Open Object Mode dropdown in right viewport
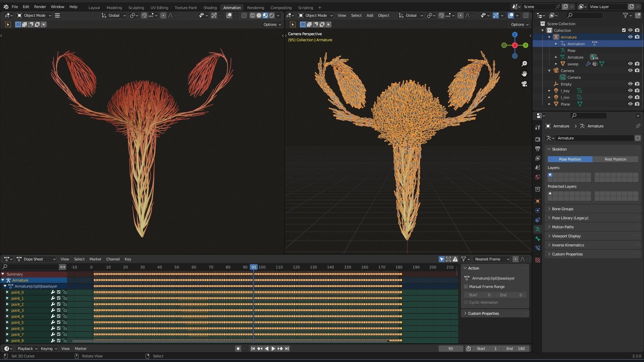 tap(316, 15)
